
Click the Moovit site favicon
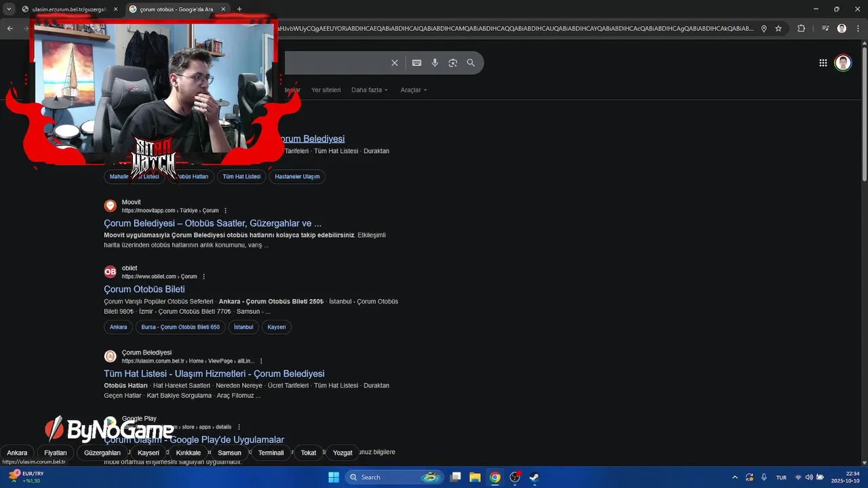[110, 206]
